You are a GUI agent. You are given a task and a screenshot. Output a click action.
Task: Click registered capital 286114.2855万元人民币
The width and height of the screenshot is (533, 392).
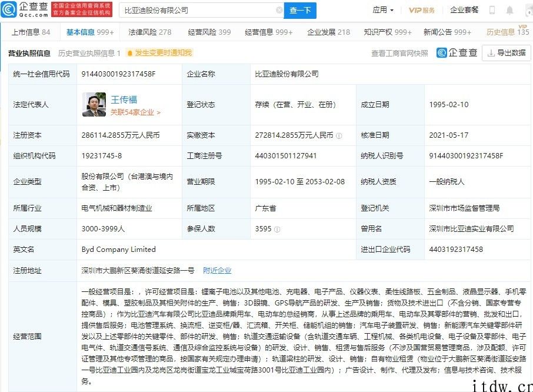[121, 135]
